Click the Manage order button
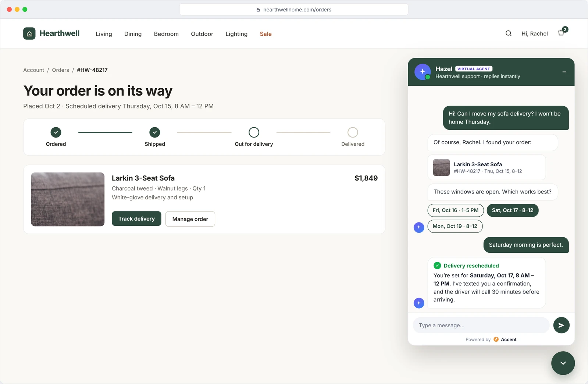 190,219
